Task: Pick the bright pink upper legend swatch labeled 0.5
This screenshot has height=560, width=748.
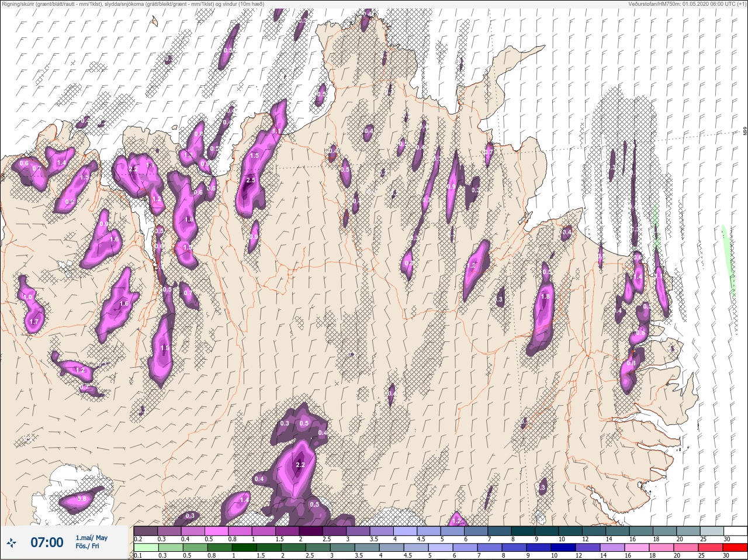Action: [x=217, y=531]
